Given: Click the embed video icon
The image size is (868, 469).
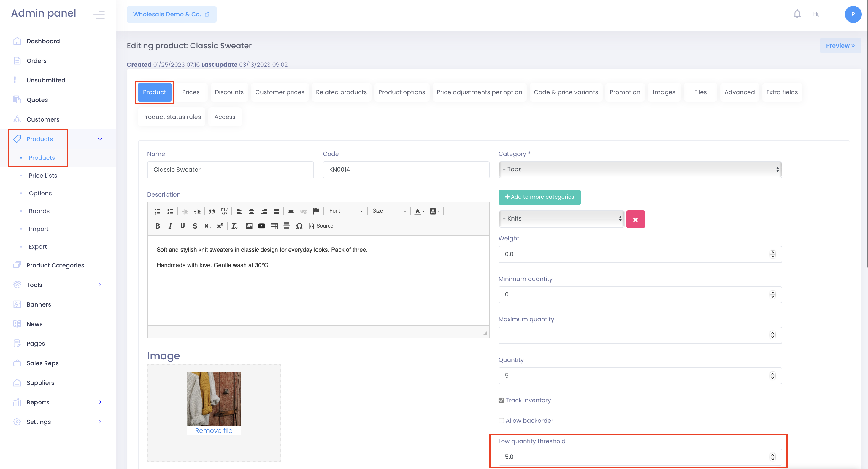Looking at the screenshot, I should click(x=261, y=226).
